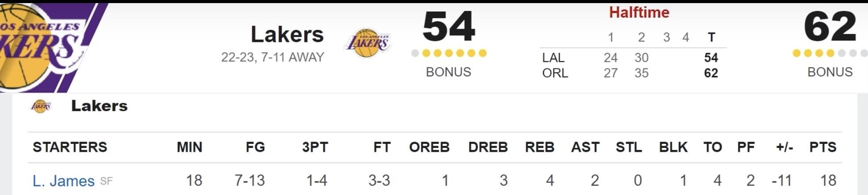Click the PTS column header
Screen dimensions: 868x195
(823, 147)
